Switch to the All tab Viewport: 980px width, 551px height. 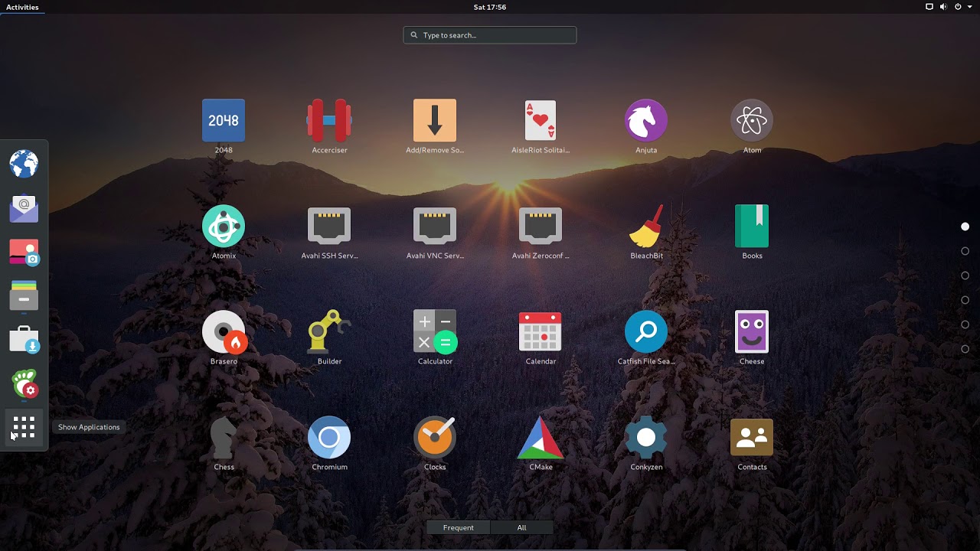521,527
